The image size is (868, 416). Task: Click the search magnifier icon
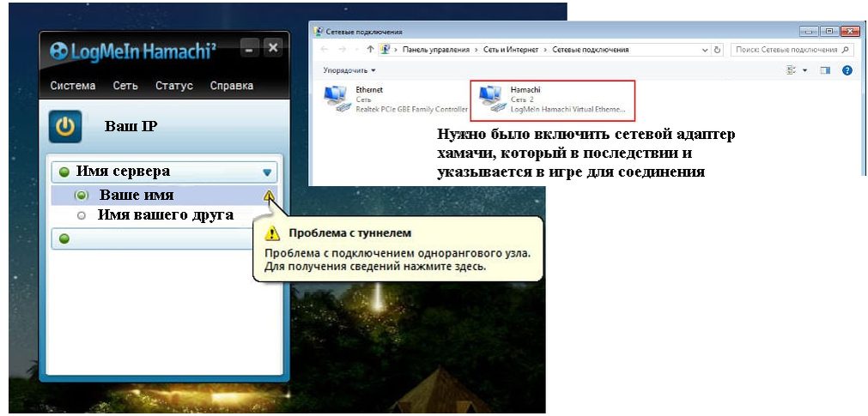pos(845,50)
